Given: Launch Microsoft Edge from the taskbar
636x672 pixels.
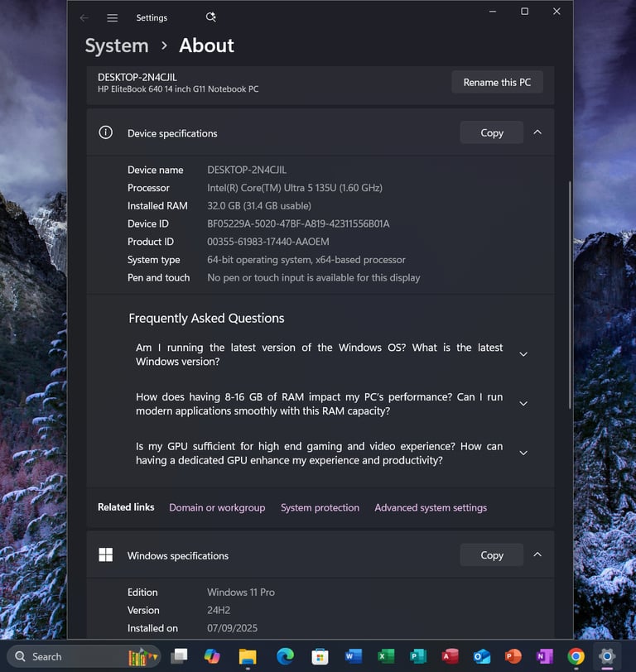Looking at the screenshot, I should 285,656.
